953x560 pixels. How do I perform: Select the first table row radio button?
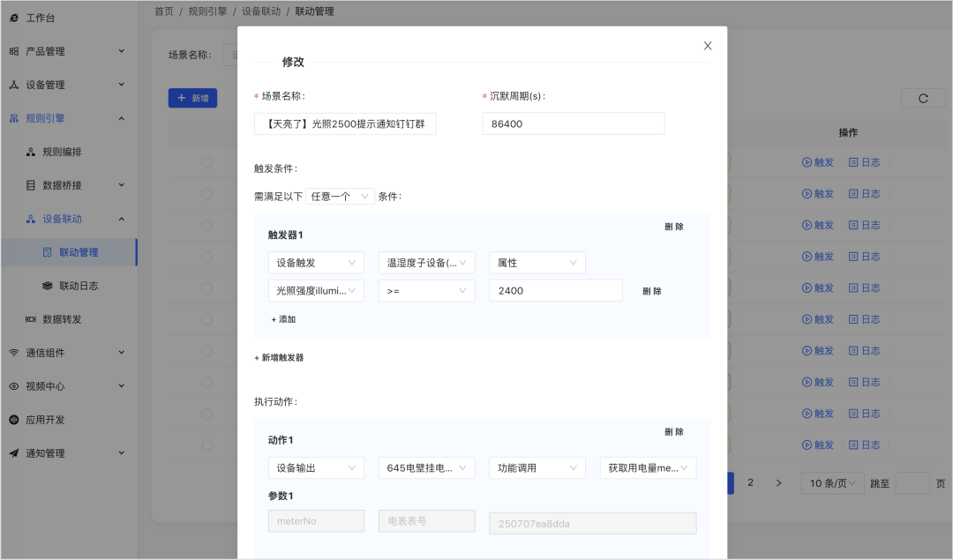tap(206, 162)
